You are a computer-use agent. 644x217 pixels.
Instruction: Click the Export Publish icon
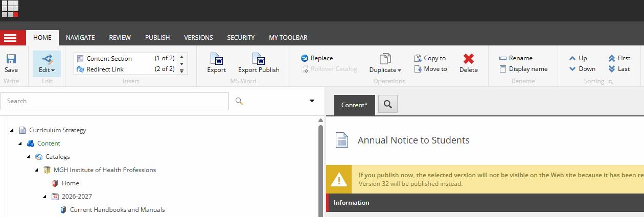259,60
